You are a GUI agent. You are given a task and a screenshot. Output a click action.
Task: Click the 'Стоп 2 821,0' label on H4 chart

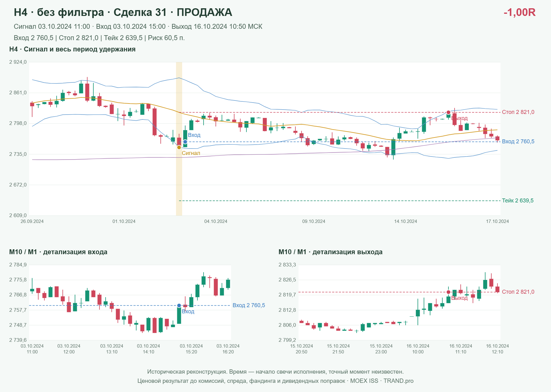[518, 112]
